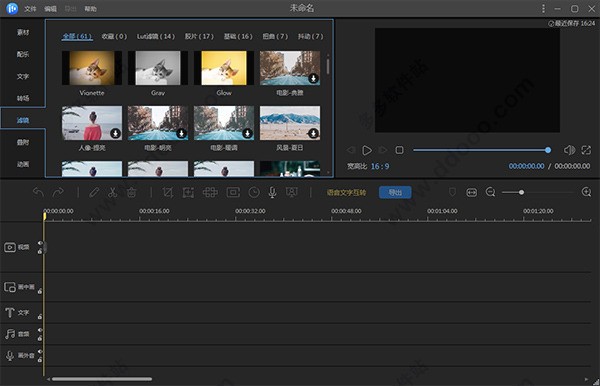The height and width of the screenshot is (386, 600).
Task: Play the preview video
Action: [x=367, y=150]
